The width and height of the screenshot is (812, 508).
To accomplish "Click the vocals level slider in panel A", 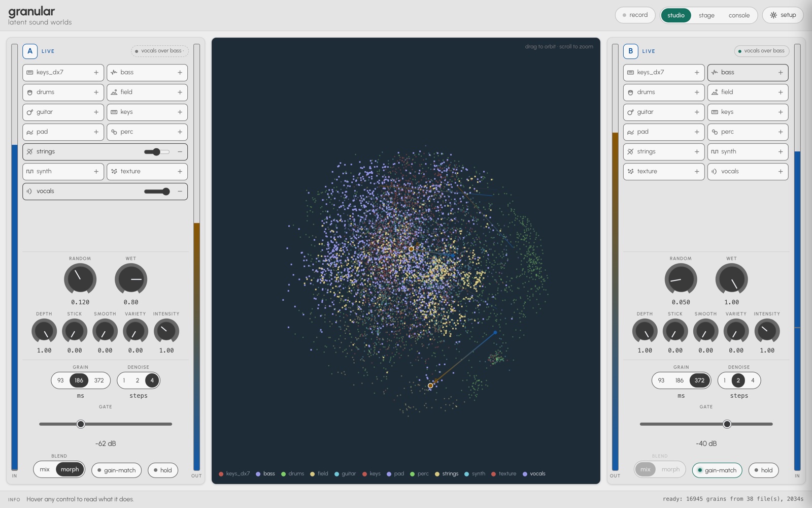I will click(x=157, y=192).
